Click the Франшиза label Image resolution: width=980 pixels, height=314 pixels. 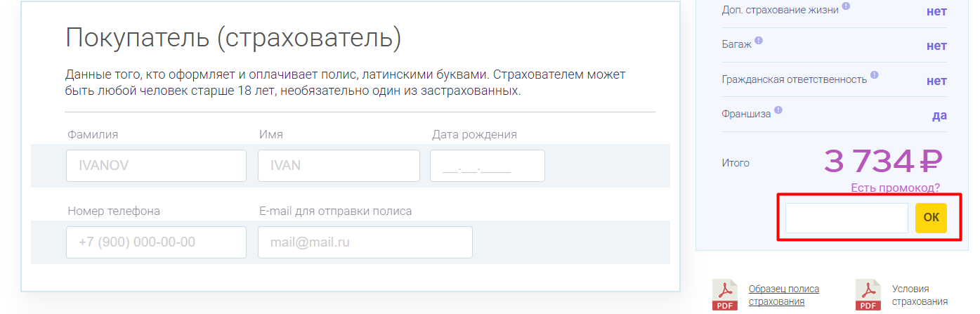click(746, 114)
